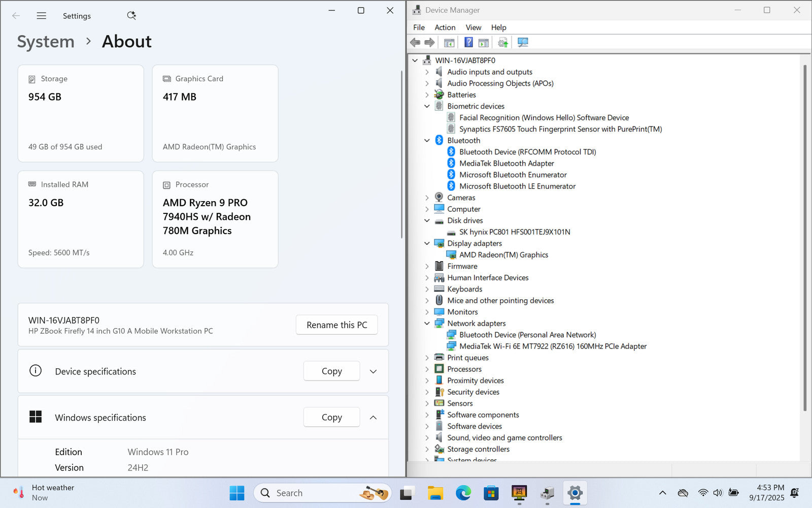Viewport: 812px width, 508px height.
Task: Click the Update device driver toolbar icon
Action: (x=503, y=43)
